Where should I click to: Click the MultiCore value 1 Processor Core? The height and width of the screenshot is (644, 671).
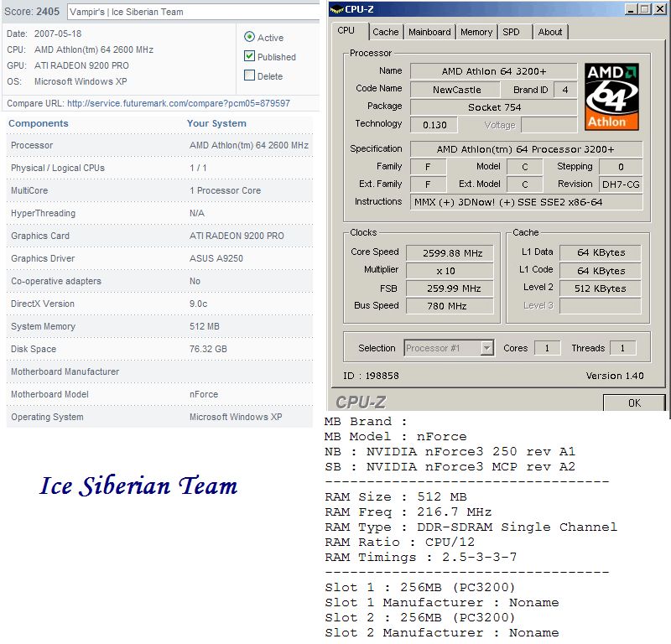(x=225, y=190)
